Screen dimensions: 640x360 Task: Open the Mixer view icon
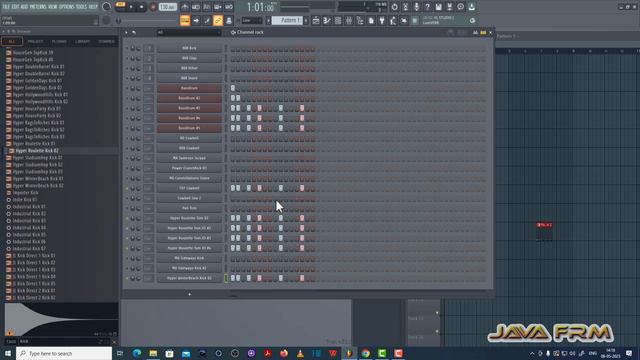pyautogui.click(x=349, y=20)
